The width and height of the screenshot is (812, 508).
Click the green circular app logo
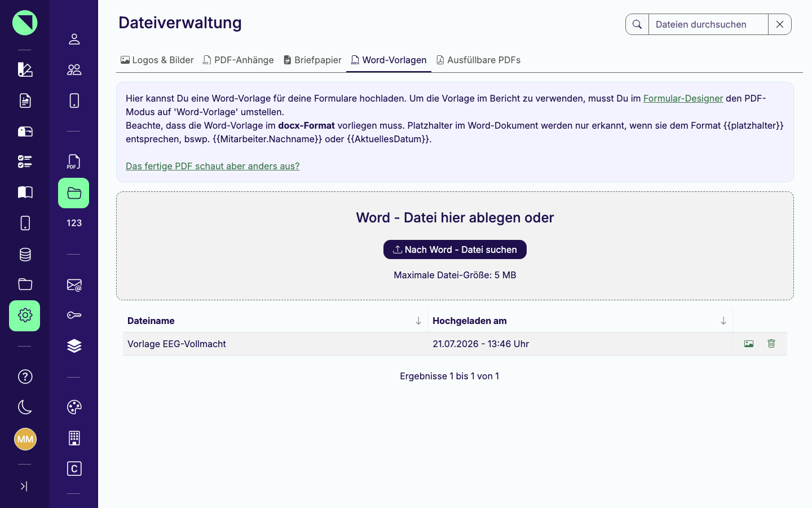pyautogui.click(x=25, y=23)
